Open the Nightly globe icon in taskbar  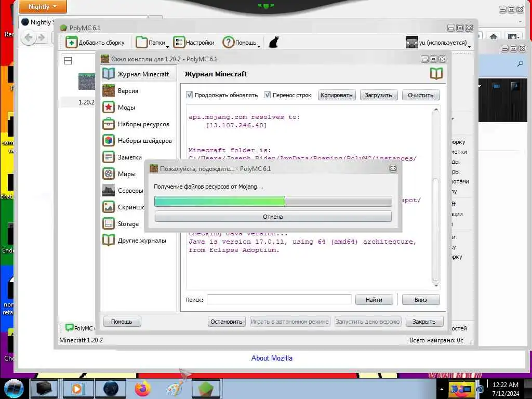coord(111,389)
